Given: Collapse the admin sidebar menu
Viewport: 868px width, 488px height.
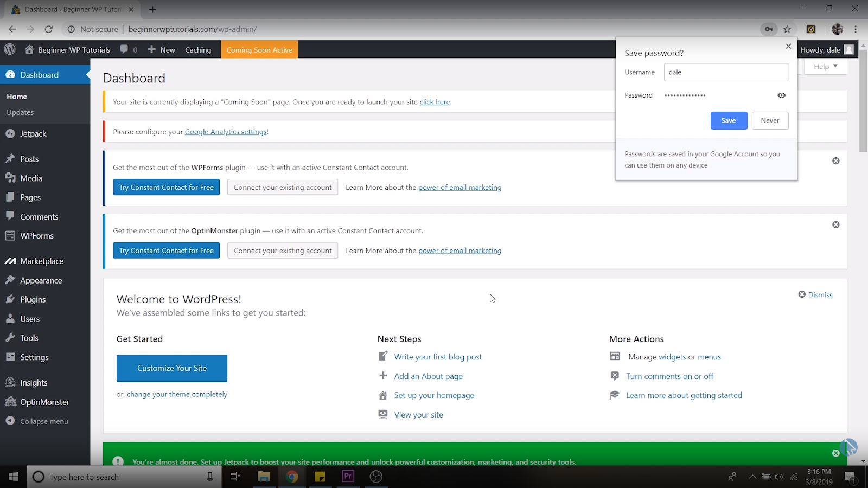Looking at the screenshot, I should [x=45, y=421].
